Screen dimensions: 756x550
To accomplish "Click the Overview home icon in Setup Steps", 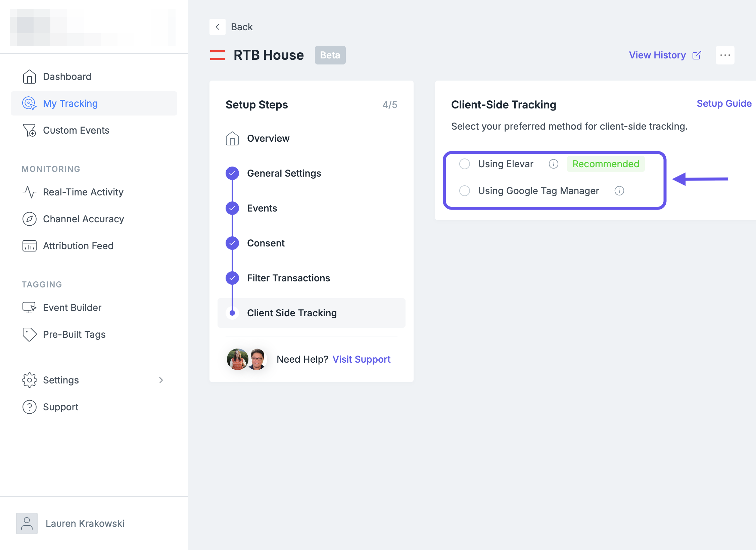I will pyautogui.click(x=232, y=138).
